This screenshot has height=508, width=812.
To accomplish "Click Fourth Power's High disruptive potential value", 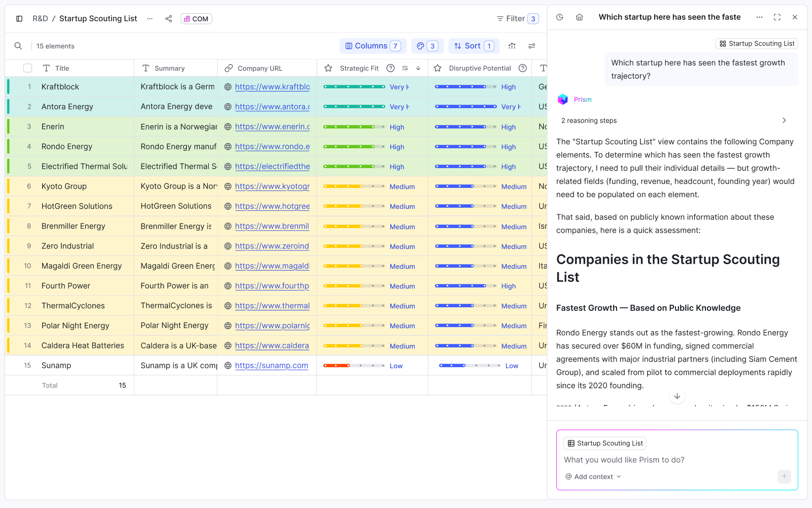I will tap(509, 287).
